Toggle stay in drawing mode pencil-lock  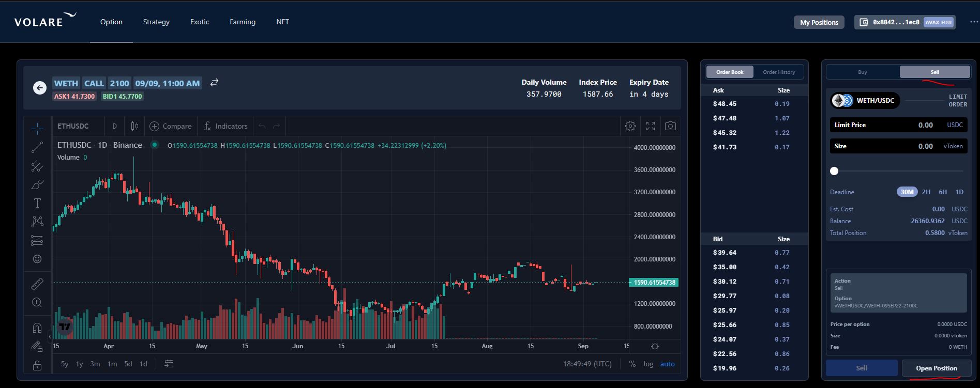37,346
